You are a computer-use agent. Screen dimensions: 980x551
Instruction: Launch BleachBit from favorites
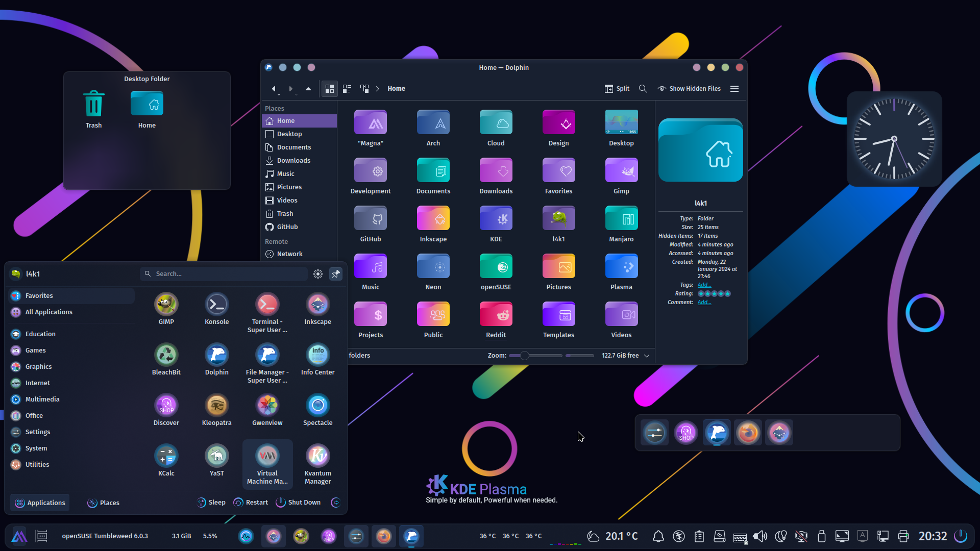(x=166, y=360)
